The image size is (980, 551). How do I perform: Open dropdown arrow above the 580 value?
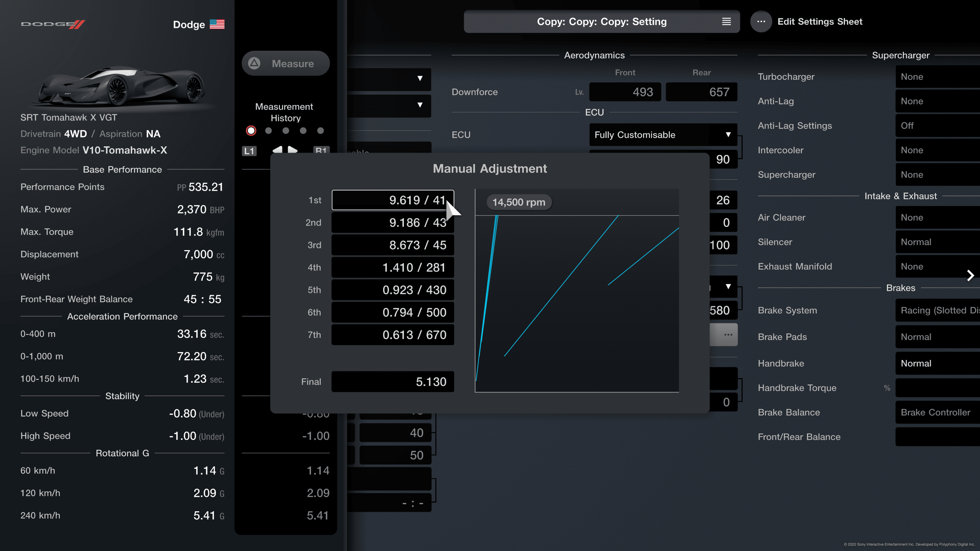728,286
